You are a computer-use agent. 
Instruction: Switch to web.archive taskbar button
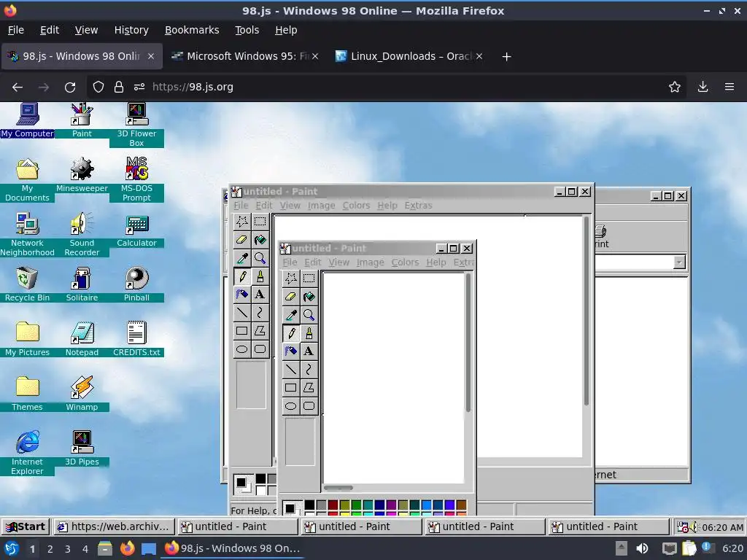click(x=113, y=526)
